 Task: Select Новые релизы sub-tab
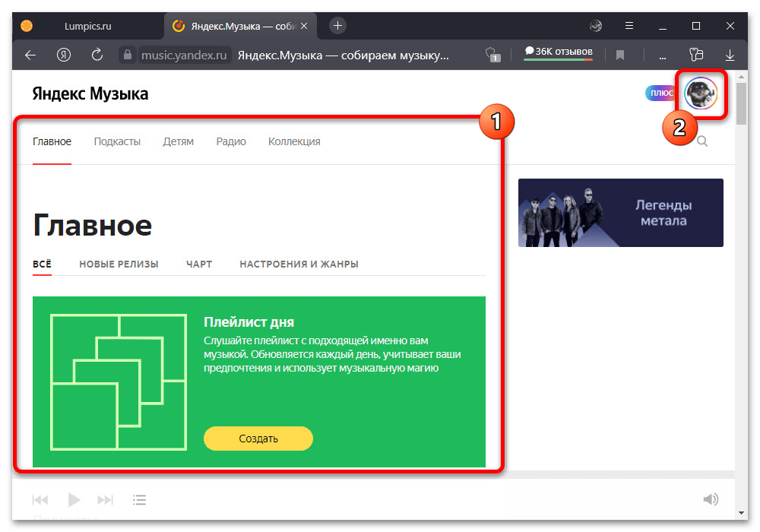pos(119,264)
